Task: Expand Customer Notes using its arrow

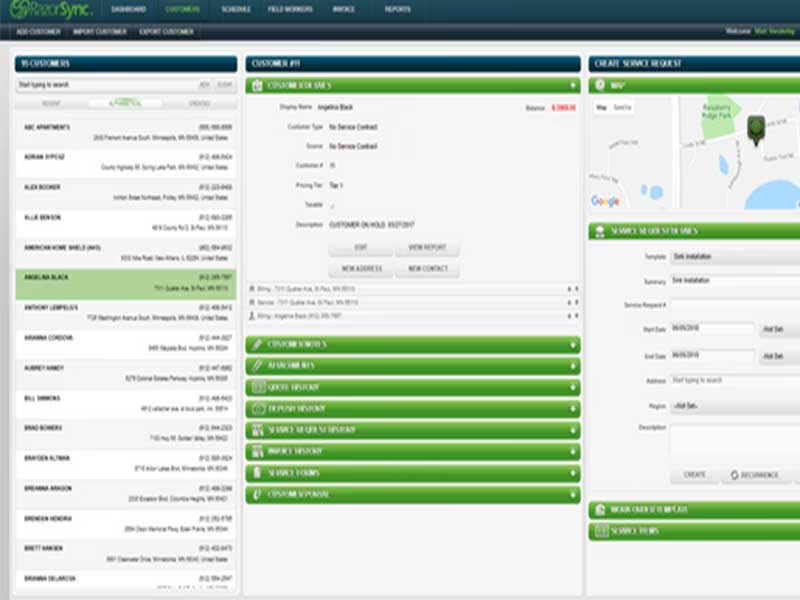Action: [x=572, y=345]
